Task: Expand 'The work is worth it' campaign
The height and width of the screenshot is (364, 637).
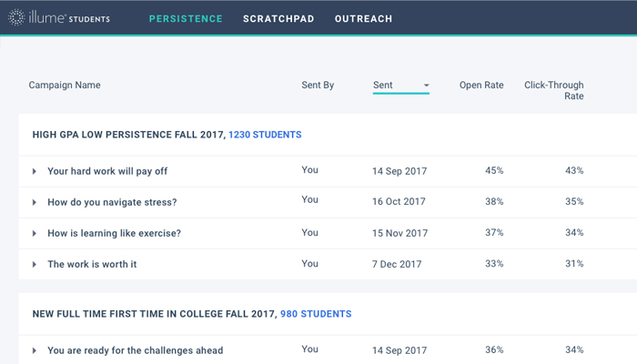Action: tap(35, 265)
